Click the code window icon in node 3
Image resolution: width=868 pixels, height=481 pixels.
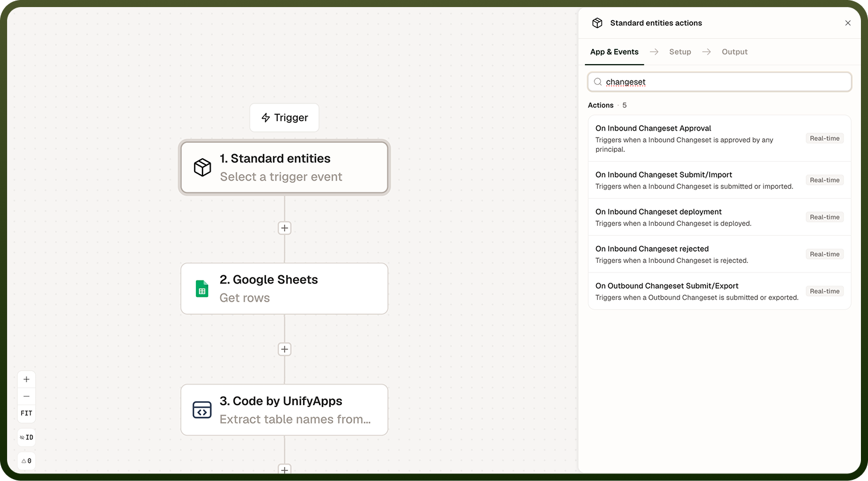tap(202, 410)
